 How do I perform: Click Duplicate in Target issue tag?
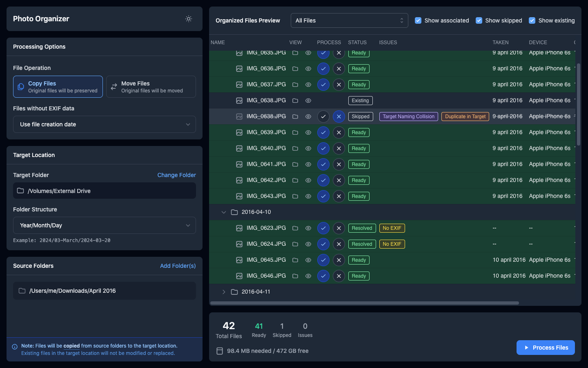(x=465, y=117)
